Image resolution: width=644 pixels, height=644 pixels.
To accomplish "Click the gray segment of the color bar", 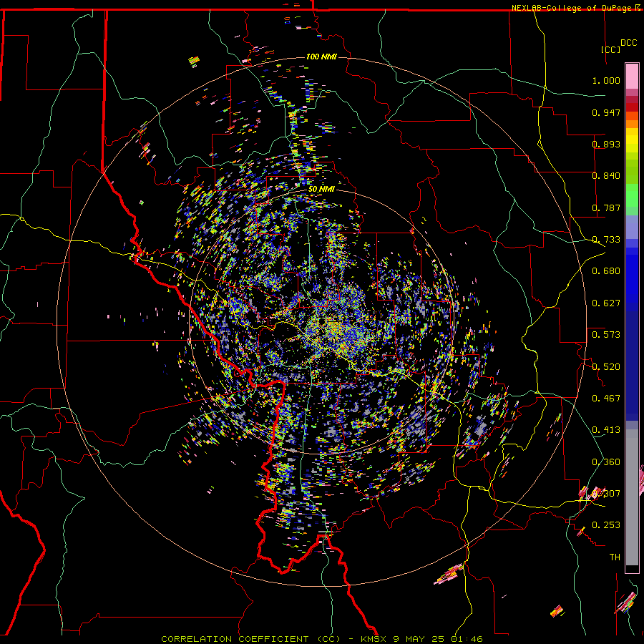I will tap(632, 497).
